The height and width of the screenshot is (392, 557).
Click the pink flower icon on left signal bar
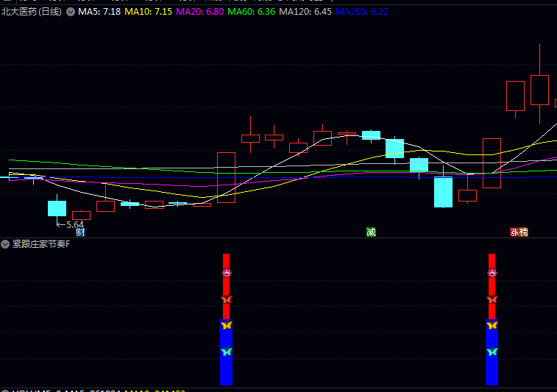coord(227,273)
